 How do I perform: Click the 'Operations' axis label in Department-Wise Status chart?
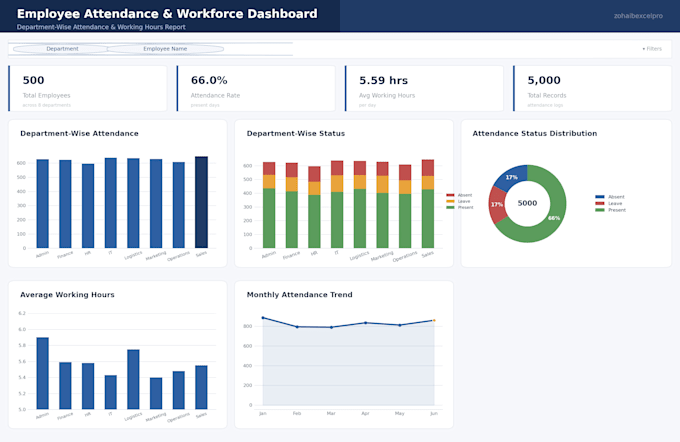pyautogui.click(x=405, y=256)
